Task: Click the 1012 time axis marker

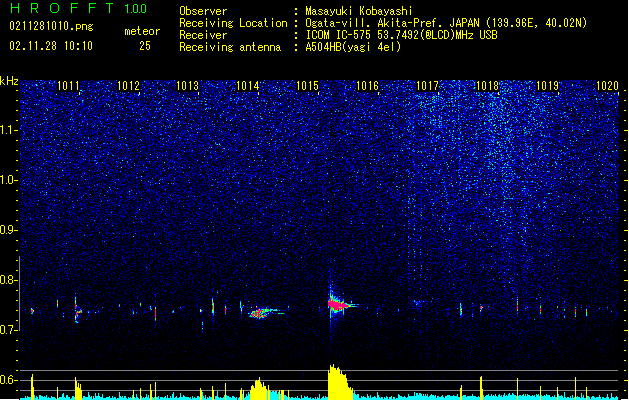Action: 128,85
